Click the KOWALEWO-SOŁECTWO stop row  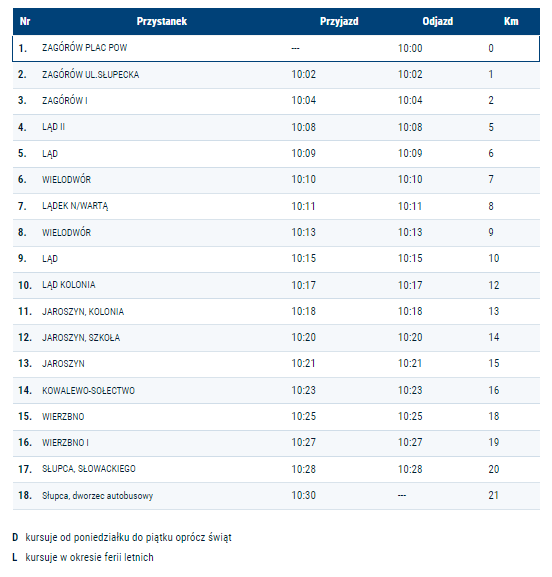[x=276, y=390]
